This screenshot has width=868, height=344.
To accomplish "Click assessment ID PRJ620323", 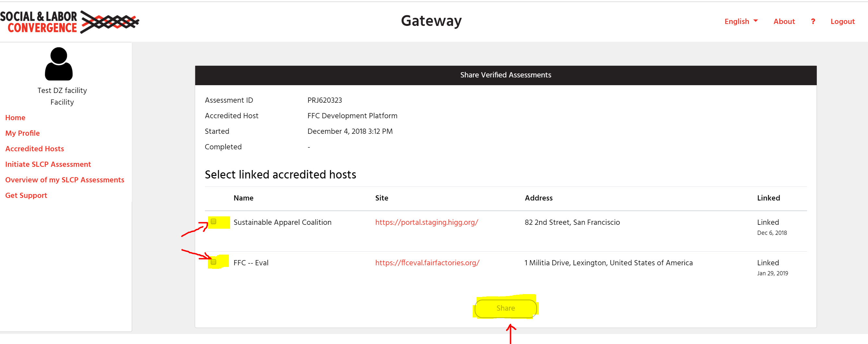I will tap(325, 100).
